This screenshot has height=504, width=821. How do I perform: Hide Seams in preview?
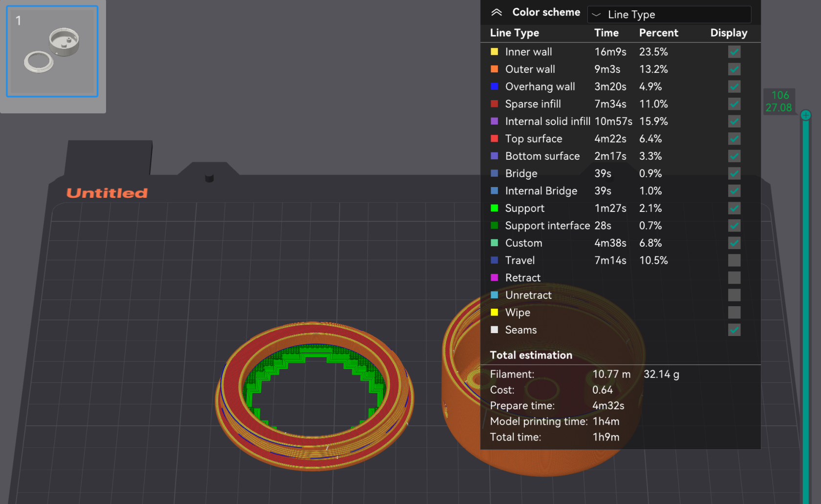click(x=734, y=330)
